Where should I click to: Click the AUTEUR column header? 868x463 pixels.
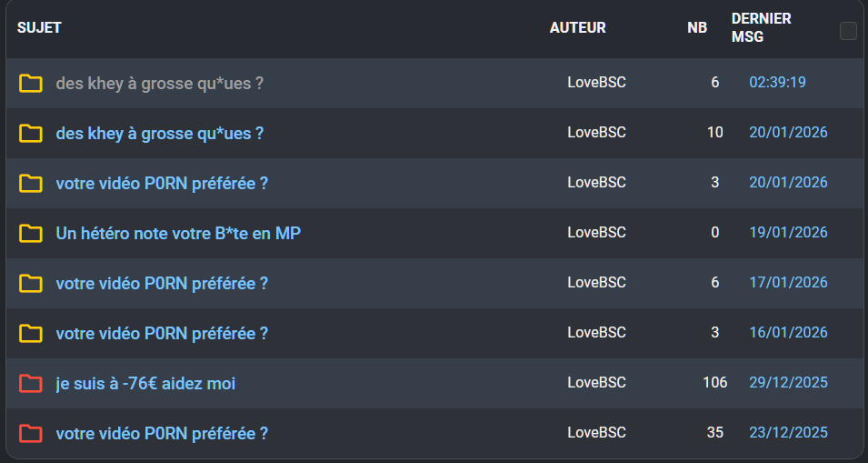point(577,28)
